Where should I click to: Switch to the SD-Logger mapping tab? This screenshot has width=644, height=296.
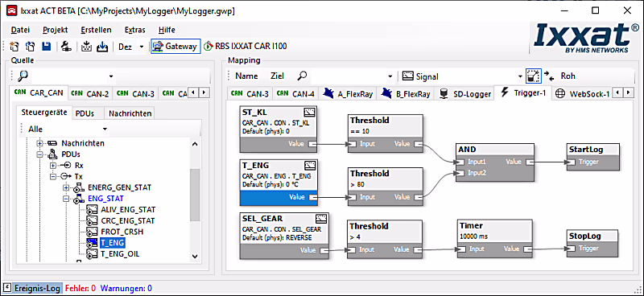[x=465, y=94]
